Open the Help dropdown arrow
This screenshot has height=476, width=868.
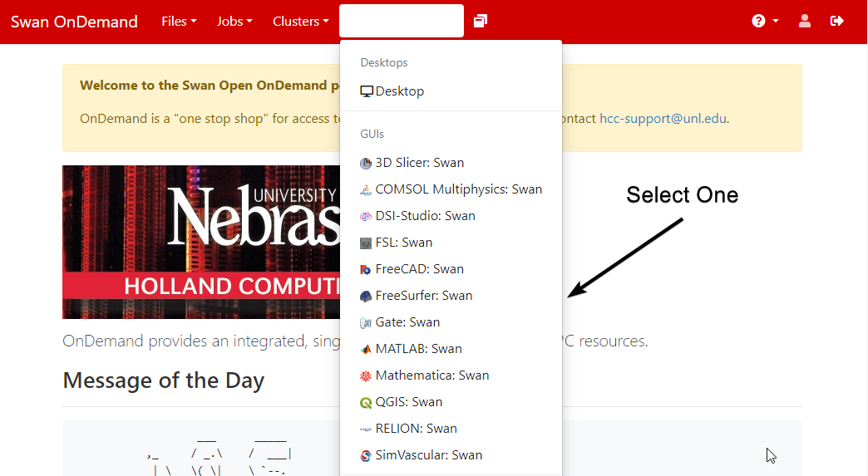tap(776, 21)
